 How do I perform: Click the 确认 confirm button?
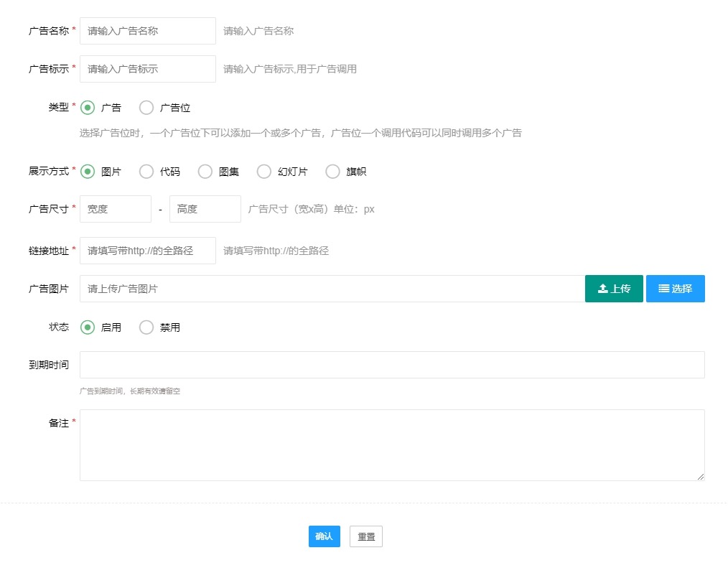324,536
